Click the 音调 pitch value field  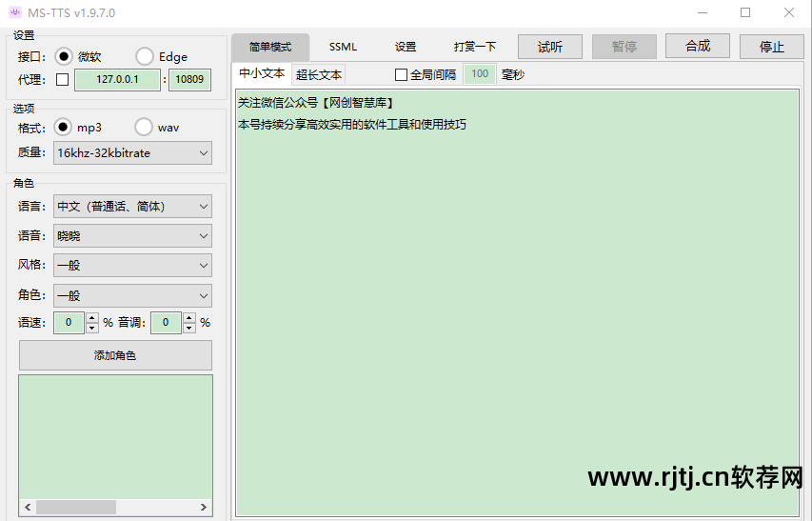pos(166,323)
